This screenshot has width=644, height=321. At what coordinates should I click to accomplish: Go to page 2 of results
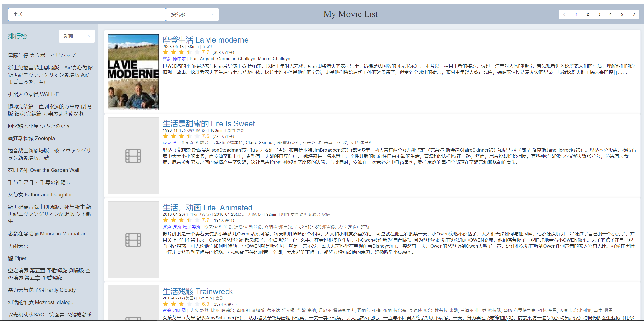(588, 14)
